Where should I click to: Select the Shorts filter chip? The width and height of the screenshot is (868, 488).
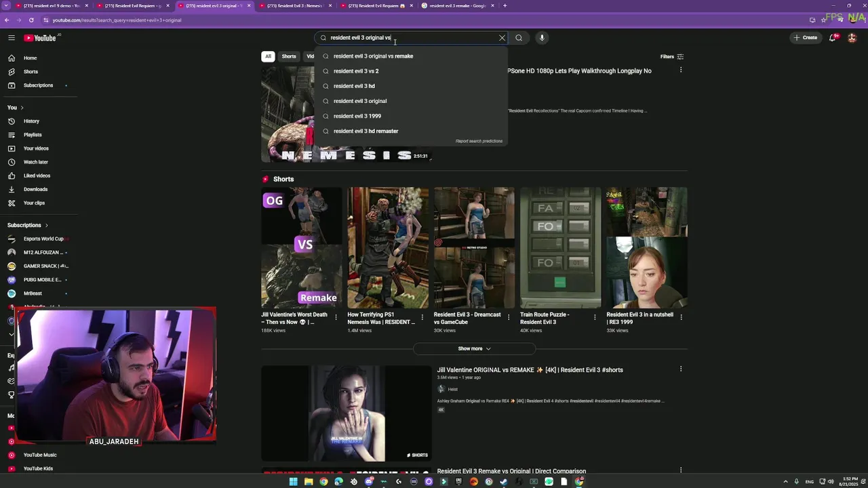point(289,56)
